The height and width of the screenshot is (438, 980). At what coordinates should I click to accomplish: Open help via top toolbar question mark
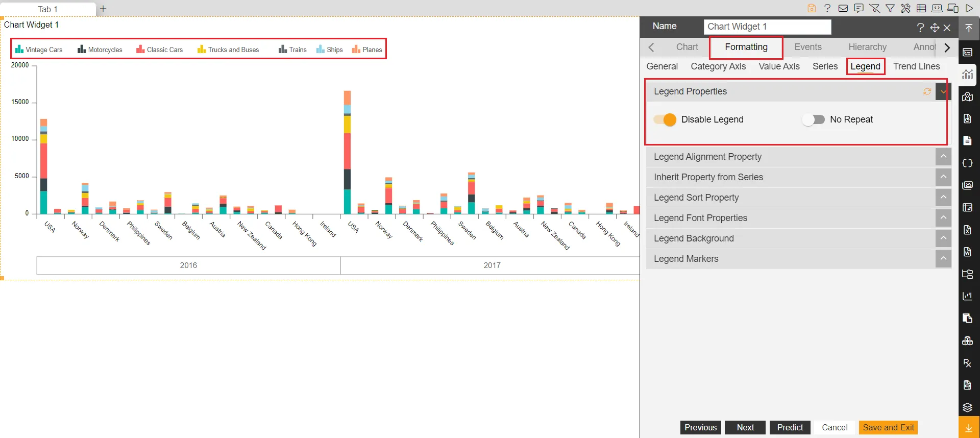point(827,8)
